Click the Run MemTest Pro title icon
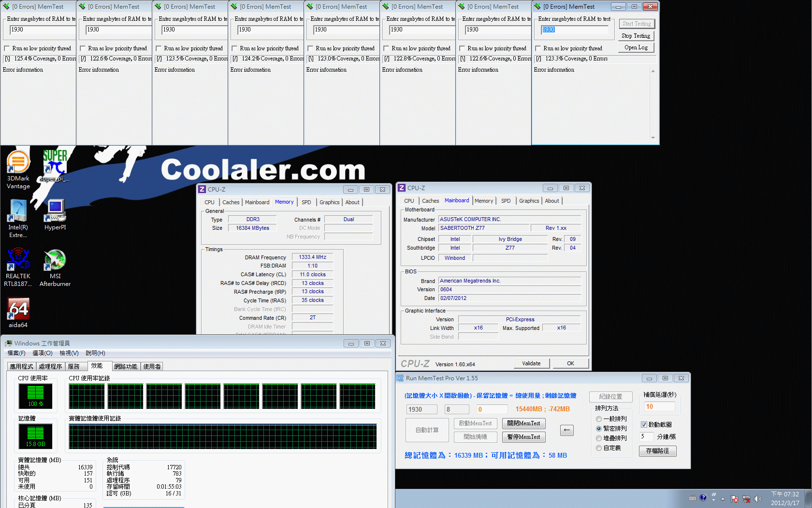 400,378
